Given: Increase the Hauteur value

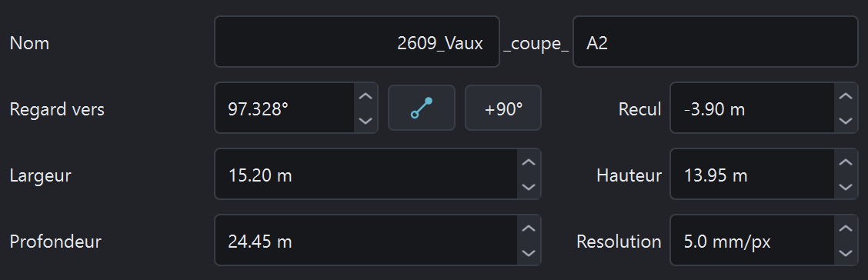Looking at the screenshot, I should (x=846, y=162).
